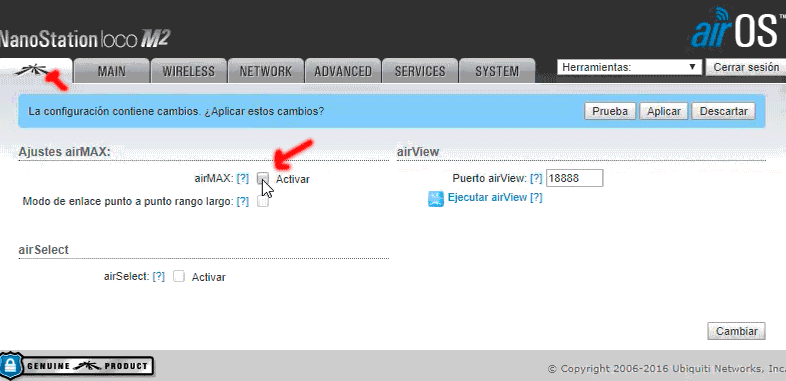Open help [?] for Modo de enlace punto a punto
The image size is (786, 381).
pyautogui.click(x=243, y=202)
